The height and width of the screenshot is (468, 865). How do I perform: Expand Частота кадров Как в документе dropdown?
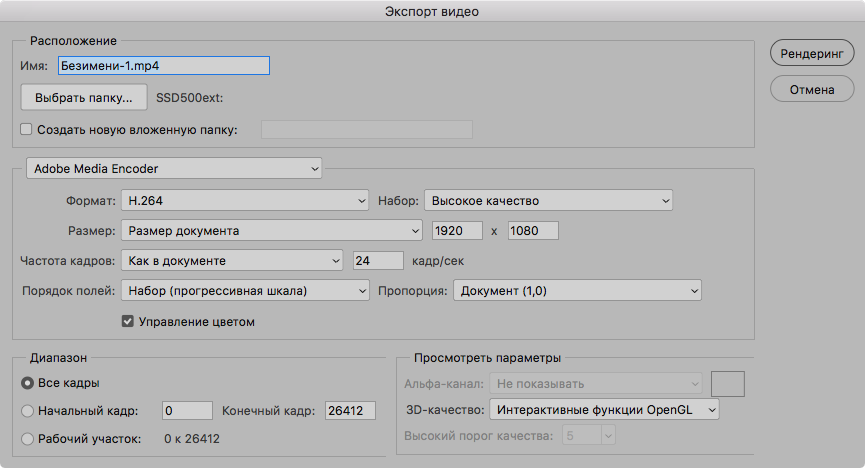[232, 260]
